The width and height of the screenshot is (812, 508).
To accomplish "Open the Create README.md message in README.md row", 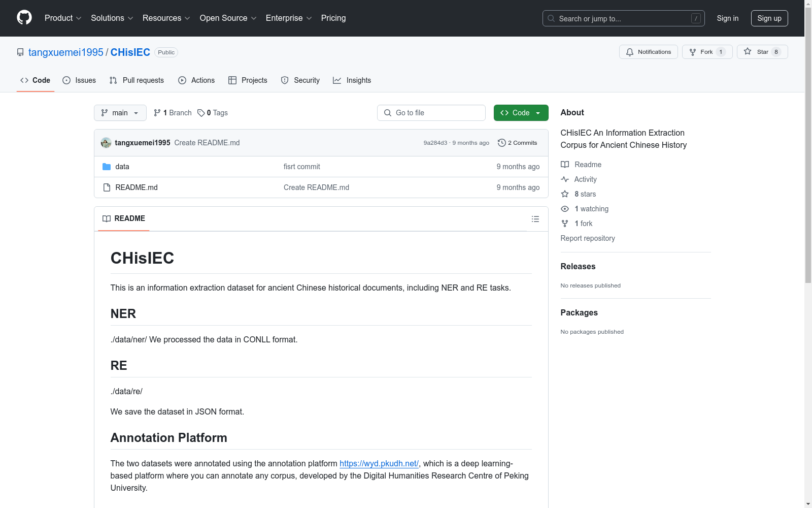I will coord(316,187).
